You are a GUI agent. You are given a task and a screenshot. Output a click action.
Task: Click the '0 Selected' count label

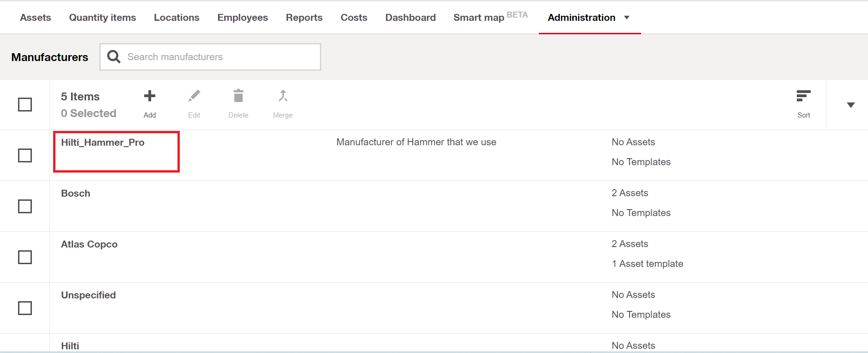tap(89, 113)
